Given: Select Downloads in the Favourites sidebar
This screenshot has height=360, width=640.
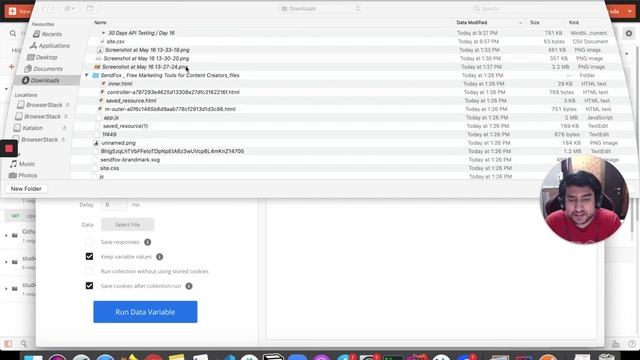Looking at the screenshot, I should 41,80.
